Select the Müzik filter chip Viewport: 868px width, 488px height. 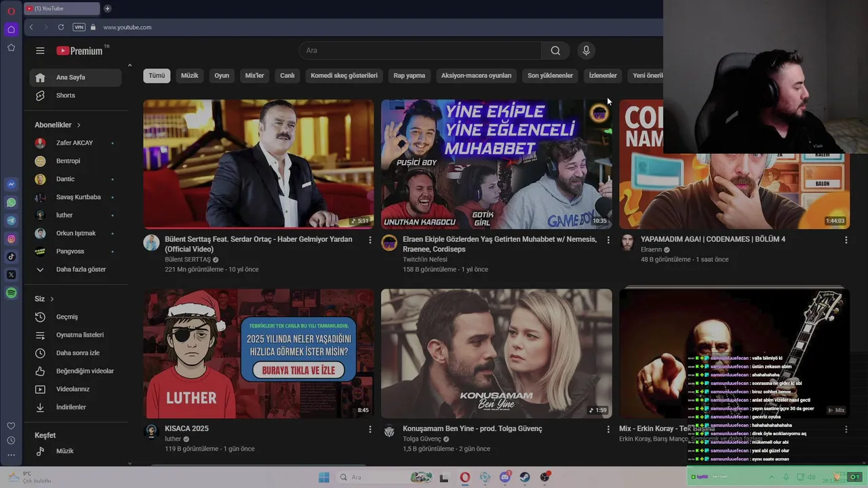click(190, 76)
